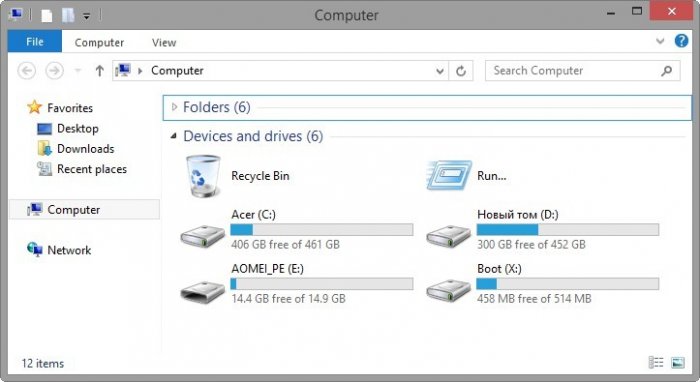Open the address bar history dropdown
This screenshot has height=382, width=700.
[x=440, y=71]
